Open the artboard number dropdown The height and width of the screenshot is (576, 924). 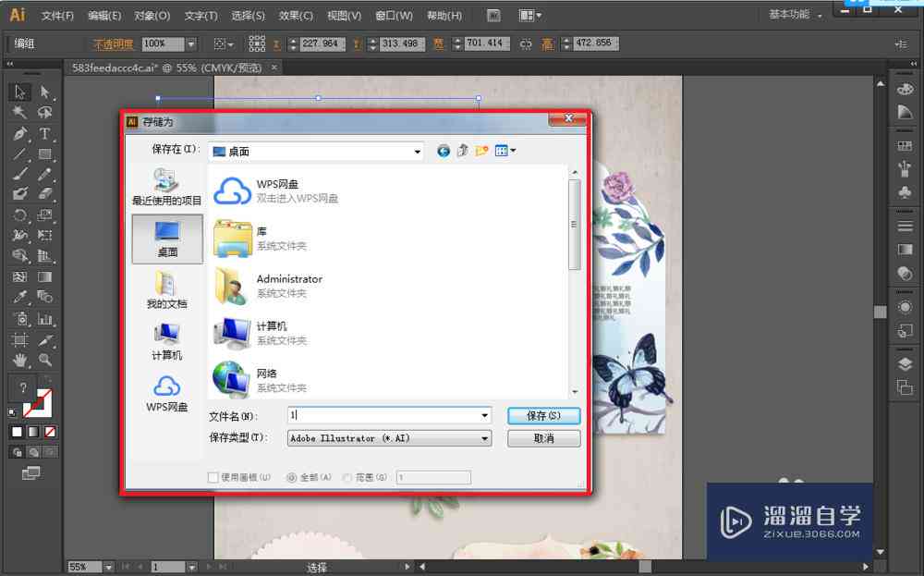192,567
